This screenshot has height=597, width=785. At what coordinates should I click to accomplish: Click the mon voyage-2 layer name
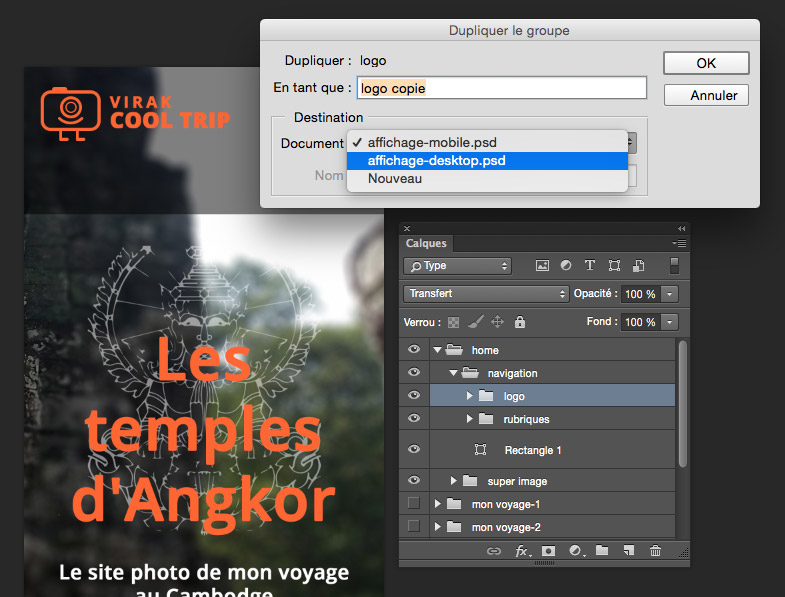click(506, 527)
